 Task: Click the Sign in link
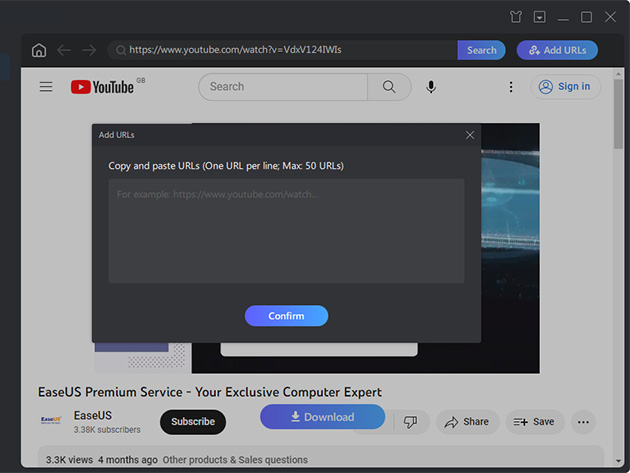[565, 87]
